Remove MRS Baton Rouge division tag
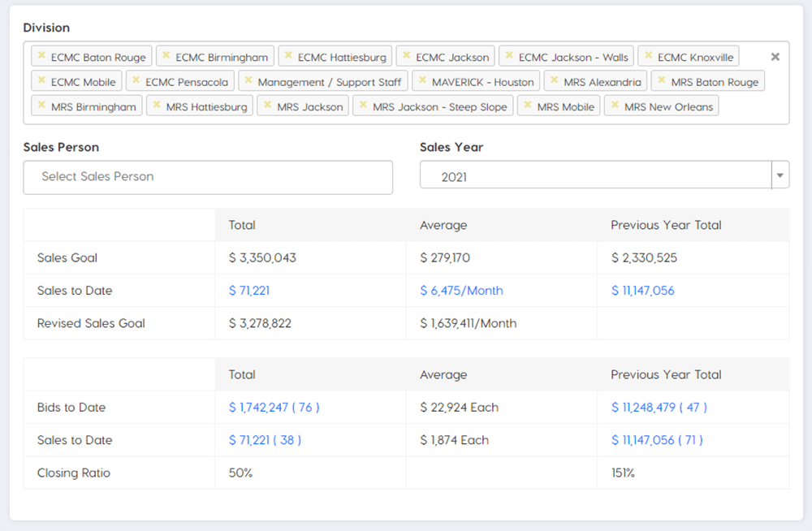This screenshot has width=812, height=531. pyautogui.click(x=662, y=80)
